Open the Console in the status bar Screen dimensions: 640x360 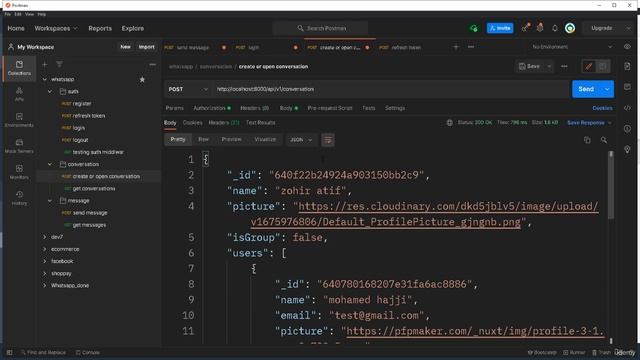[88, 352]
